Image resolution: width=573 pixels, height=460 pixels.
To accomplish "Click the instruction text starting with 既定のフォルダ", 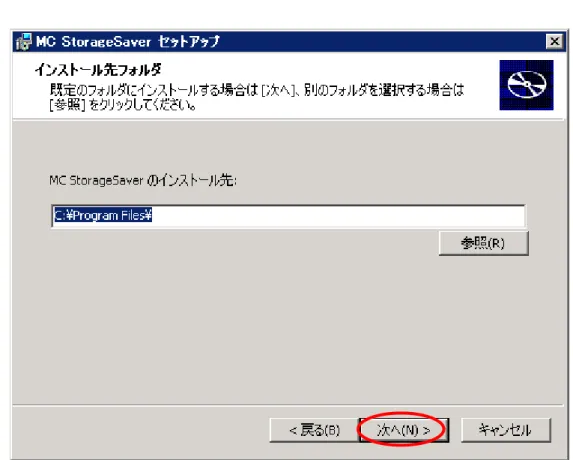I will [x=257, y=97].
